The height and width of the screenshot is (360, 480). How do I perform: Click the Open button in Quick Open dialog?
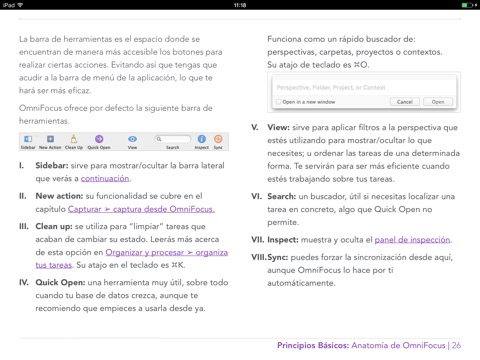438,102
